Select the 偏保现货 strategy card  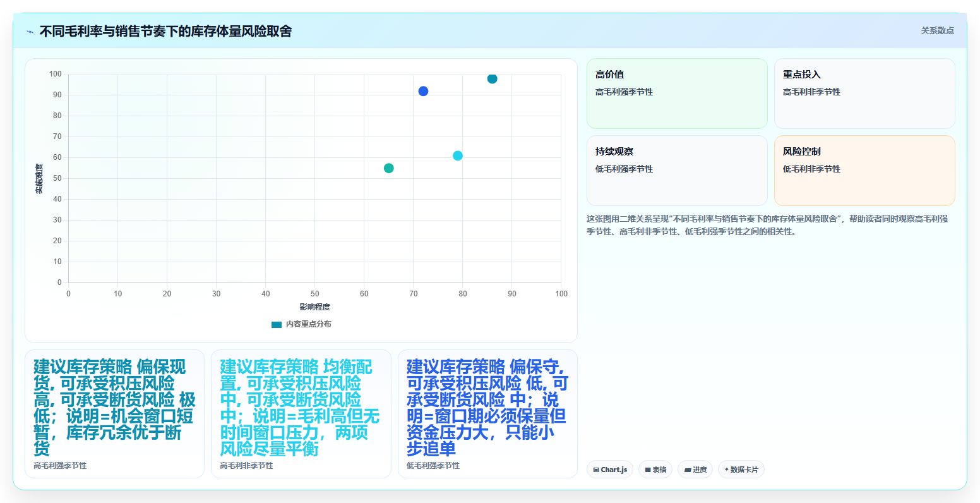(114, 414)
